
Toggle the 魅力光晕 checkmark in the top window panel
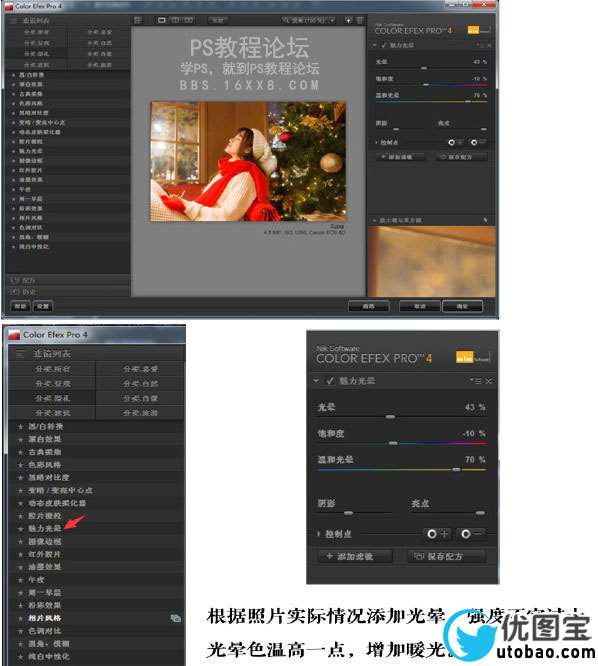coord(384,45)
